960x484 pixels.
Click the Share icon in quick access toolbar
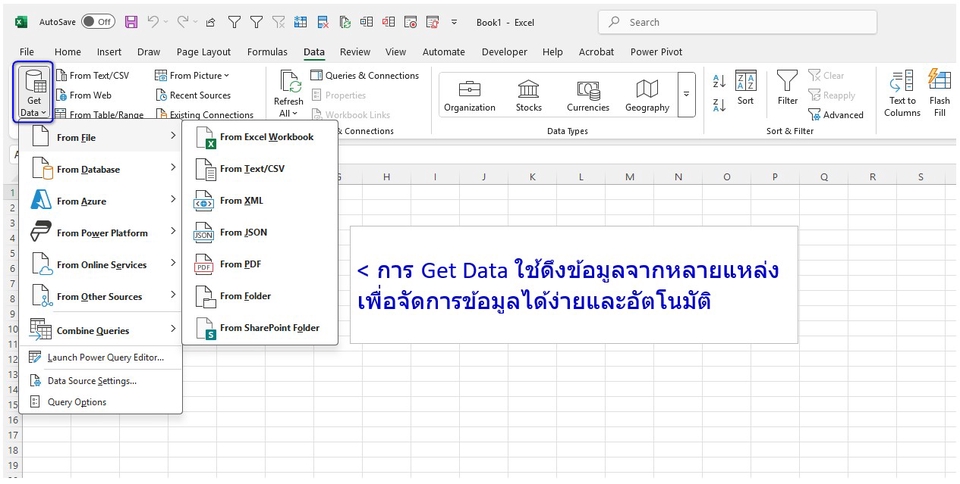[210, 23]
